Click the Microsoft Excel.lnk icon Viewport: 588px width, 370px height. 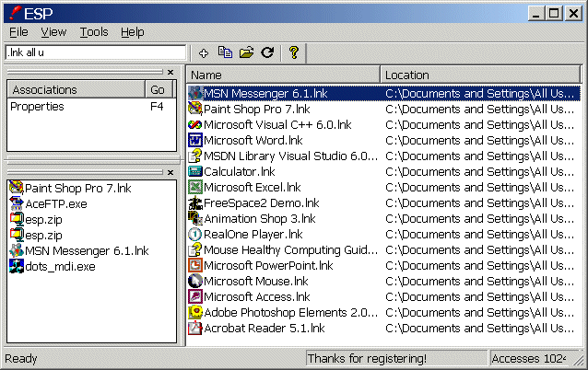195,187
